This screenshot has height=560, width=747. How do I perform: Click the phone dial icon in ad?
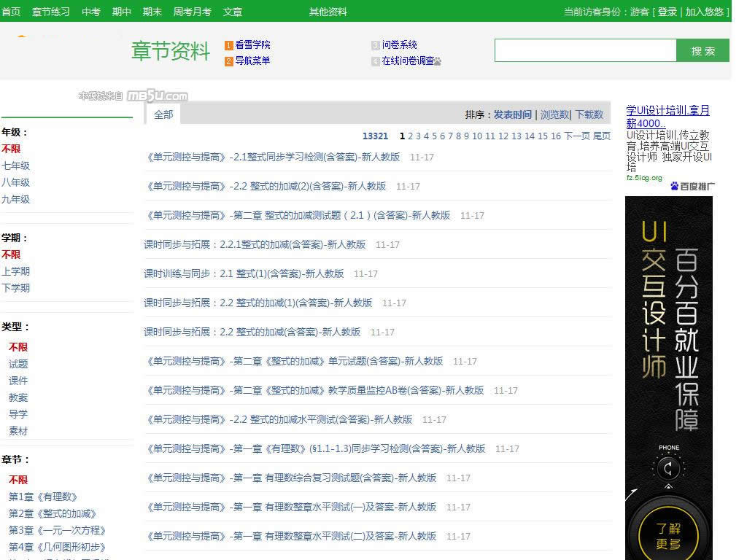tap(668, 467)
